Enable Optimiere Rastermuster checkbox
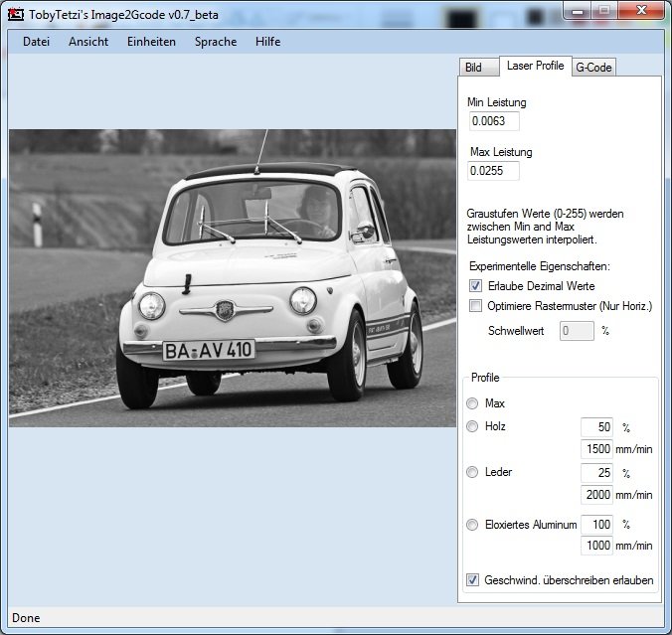 (475, 306)
